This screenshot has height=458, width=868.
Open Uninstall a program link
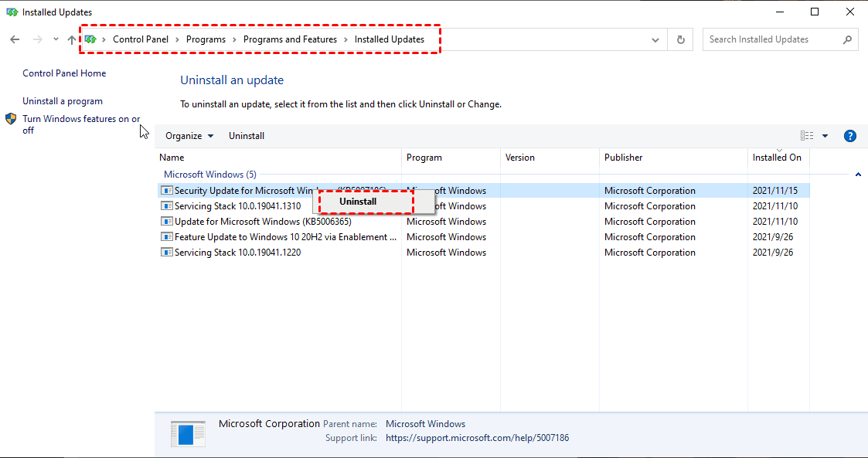tap(63, 101)
